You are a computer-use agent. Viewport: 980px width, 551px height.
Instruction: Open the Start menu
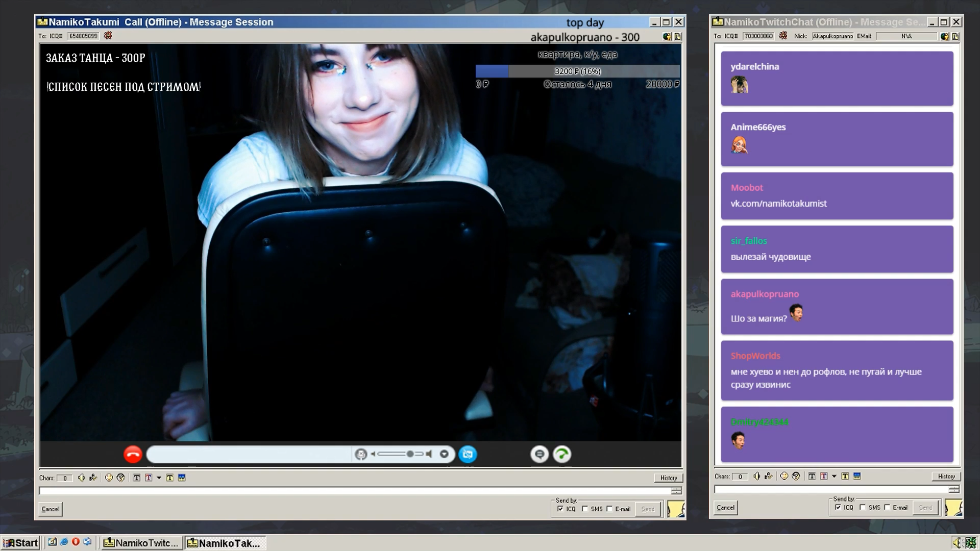click(x=20, y=543)
